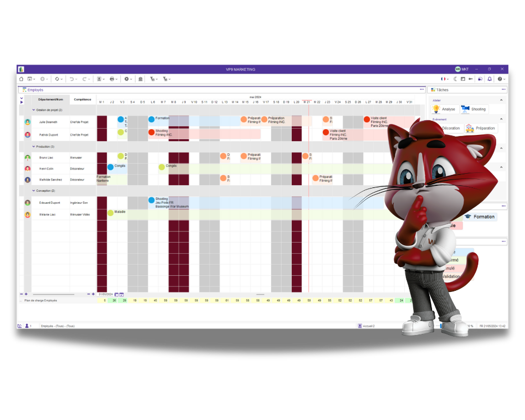Image resolution: width=525 pixels, height=420 pixels.
Task: Select Patrick Dupont's row name
Action: point(48,134)
